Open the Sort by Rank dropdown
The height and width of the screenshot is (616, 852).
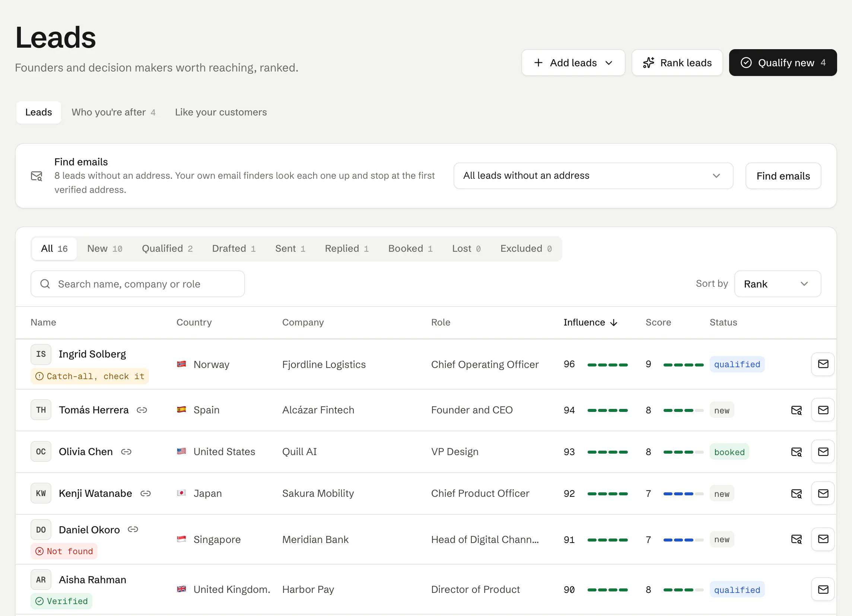(778, 284)
